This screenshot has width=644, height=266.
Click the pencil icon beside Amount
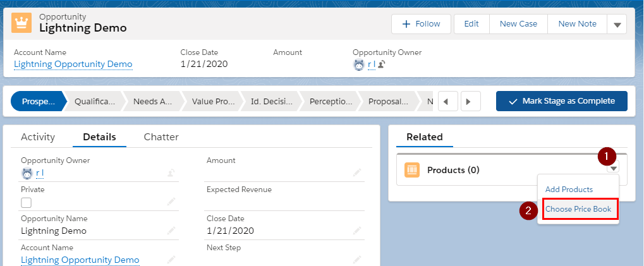pos(357,172)
